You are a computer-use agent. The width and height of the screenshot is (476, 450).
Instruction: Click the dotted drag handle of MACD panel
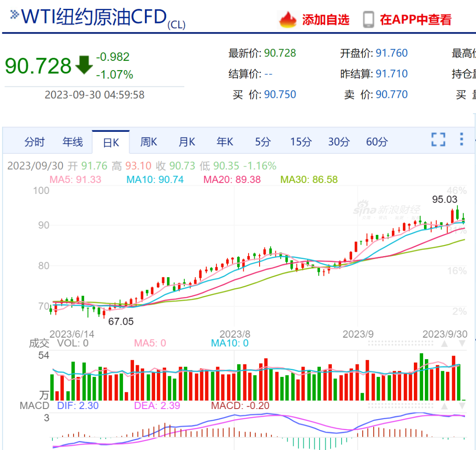pos(400,406)
